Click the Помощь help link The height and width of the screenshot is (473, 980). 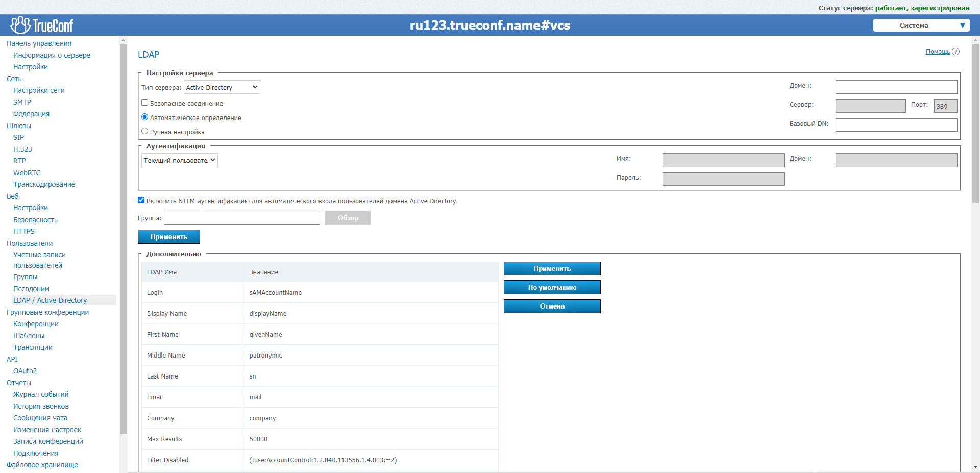938,52
